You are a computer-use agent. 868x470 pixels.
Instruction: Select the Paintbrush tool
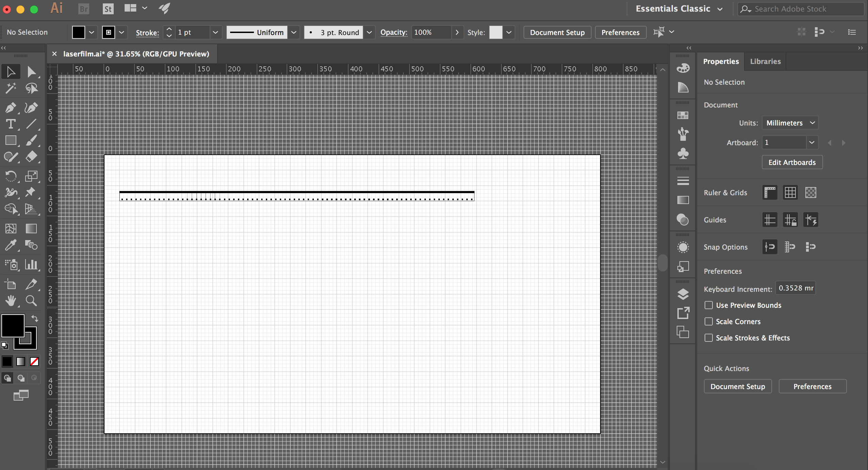[31, 139]
